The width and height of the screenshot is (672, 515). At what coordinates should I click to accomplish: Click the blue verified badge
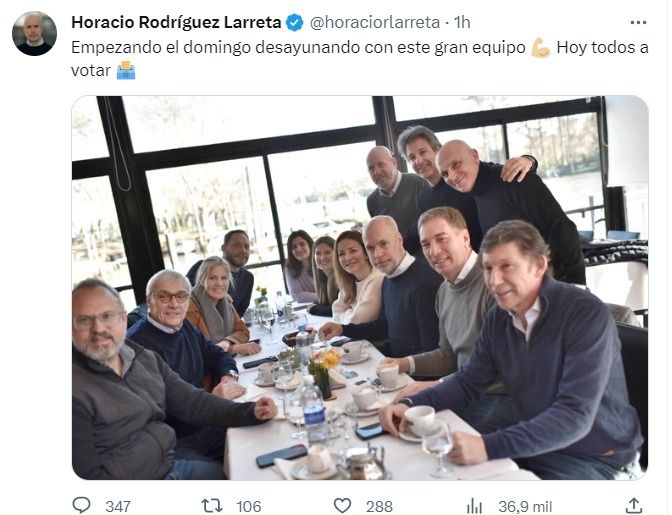tap(295, 22)
